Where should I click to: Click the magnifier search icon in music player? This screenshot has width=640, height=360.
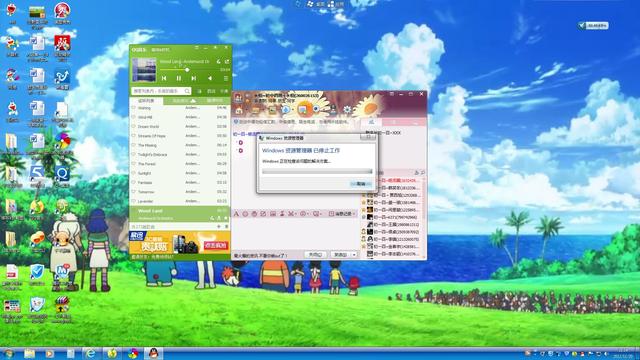point(187,91)
